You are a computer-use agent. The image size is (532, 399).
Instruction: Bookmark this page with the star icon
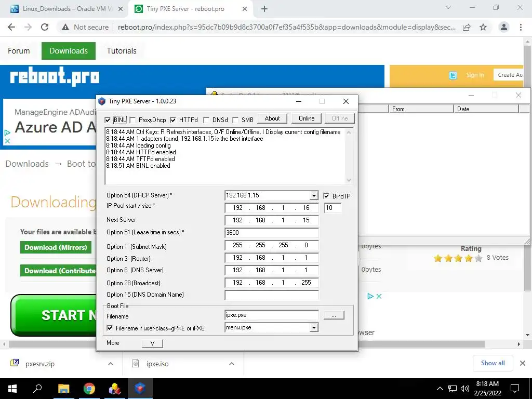coord(483,27)
